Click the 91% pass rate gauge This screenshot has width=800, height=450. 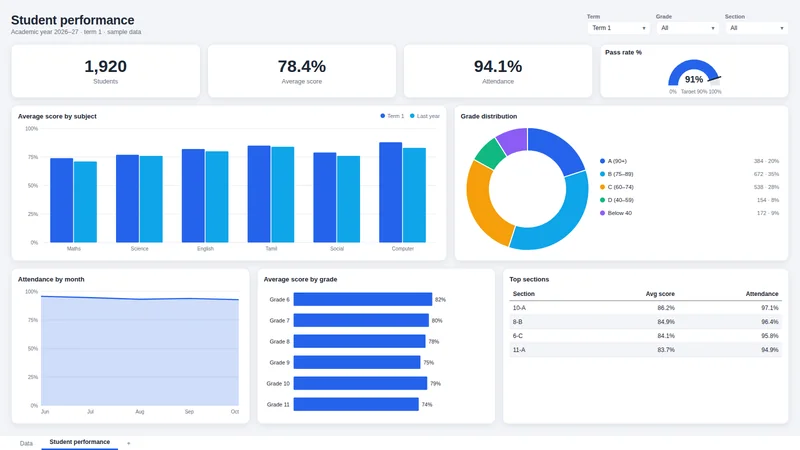(694, 74)
